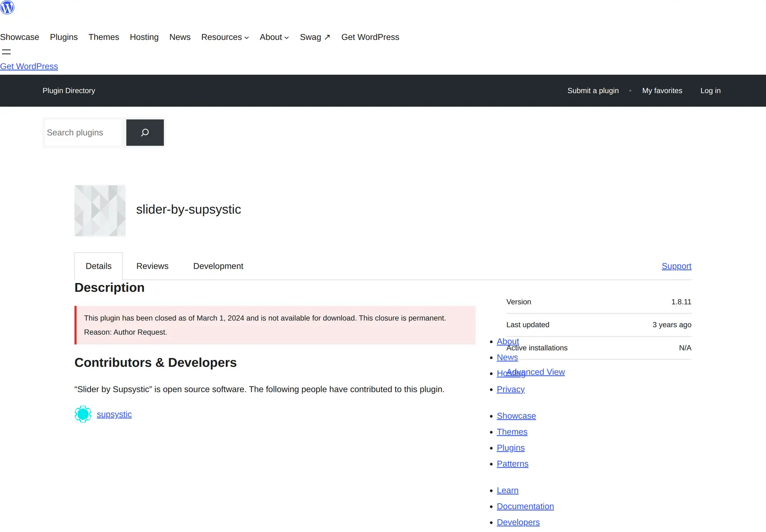
Task: Click Submit a plugin
Action: pos(593,91)
